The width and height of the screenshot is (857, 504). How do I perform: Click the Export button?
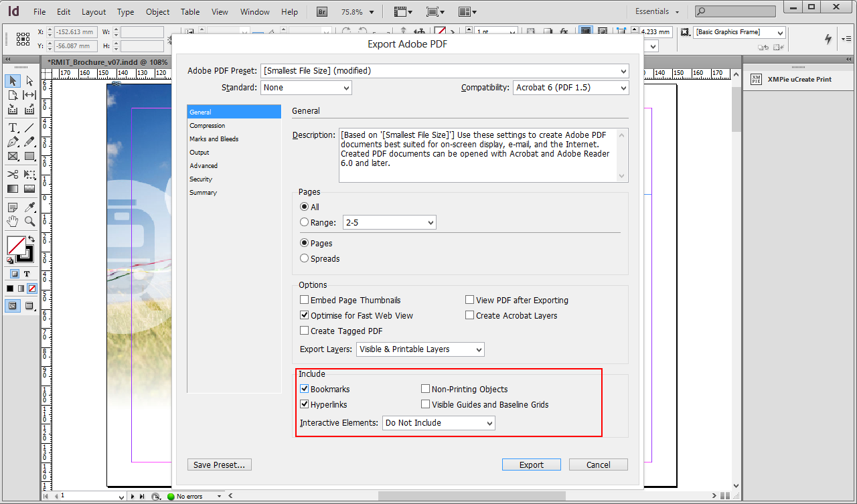click(531, 464)
